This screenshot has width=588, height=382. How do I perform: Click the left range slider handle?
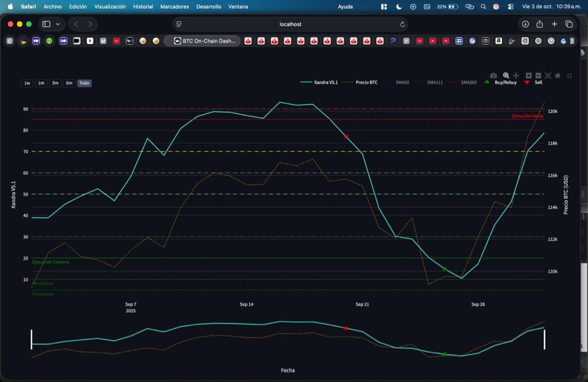point(32,340)
